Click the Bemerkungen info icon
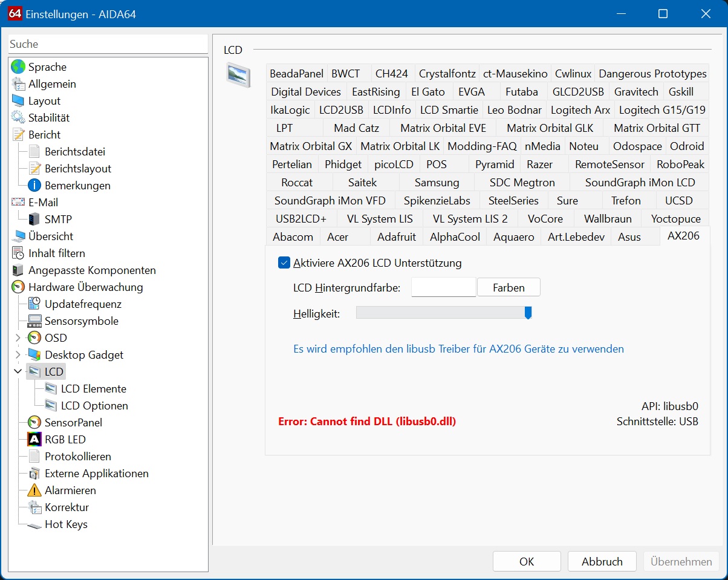The width and height of the screenshot is (728, 580). [x=35, y=186]
